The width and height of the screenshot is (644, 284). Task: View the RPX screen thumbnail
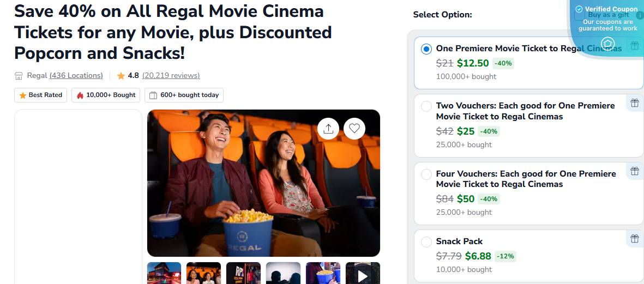244,274
